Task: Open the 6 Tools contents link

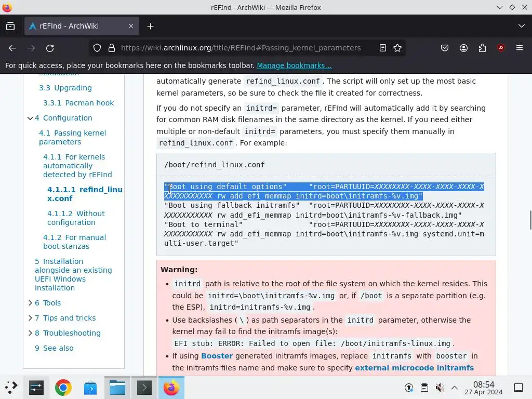Action: (x=48, y=303)
